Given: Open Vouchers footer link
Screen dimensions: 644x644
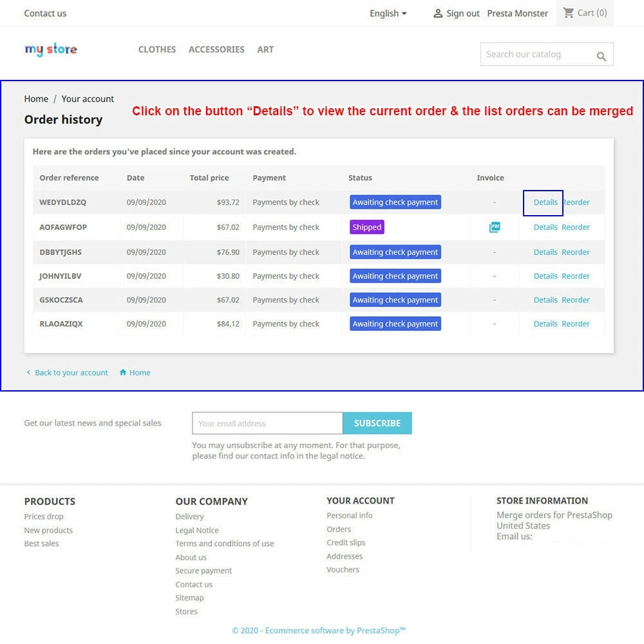Looking at the screenshot, I should coord(343,570).
